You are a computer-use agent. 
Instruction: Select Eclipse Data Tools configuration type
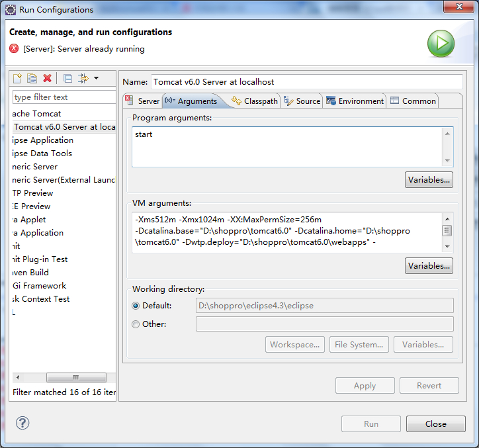coord(42,154)
